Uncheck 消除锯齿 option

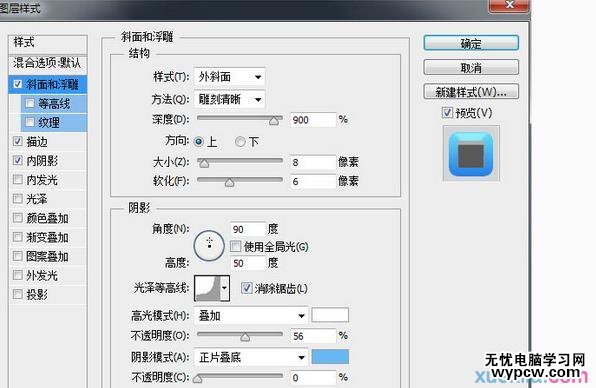pyautogui.click(x=246, y=288)
